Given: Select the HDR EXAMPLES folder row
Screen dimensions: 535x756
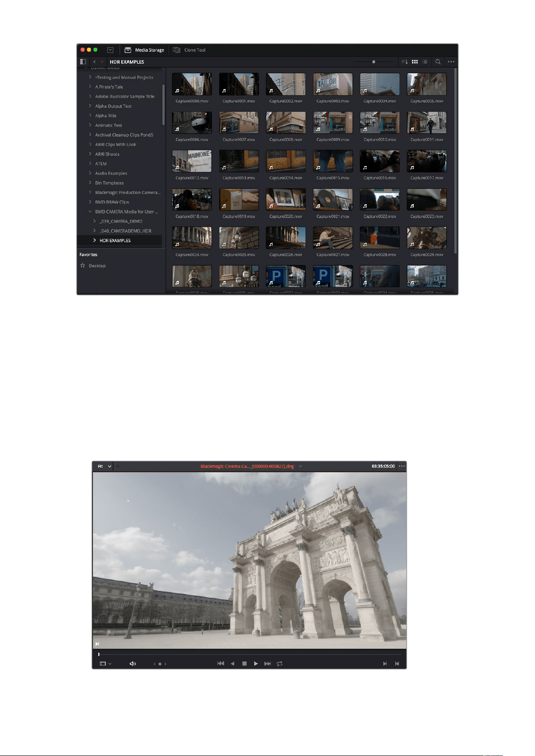Looking at the screenshot, I should click(x=119, y=240).
